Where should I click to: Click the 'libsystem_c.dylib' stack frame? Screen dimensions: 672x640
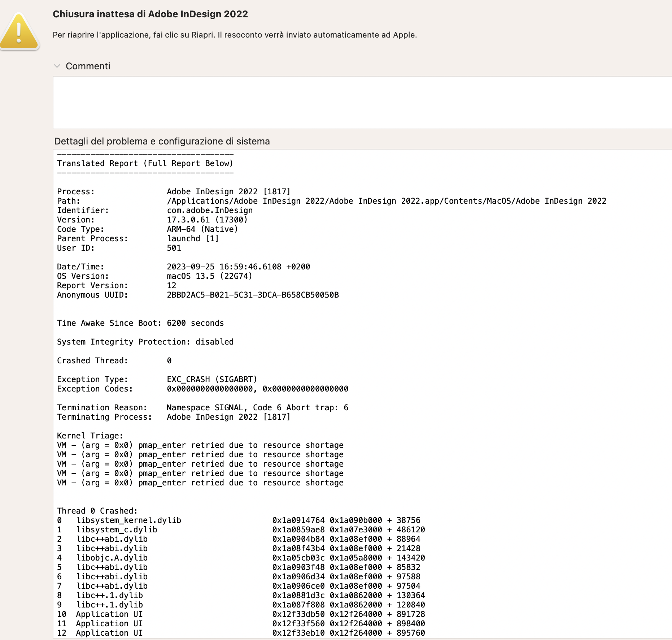[241, 529]
